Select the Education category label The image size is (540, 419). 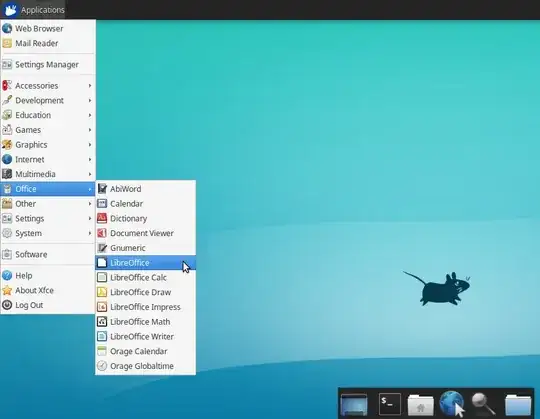33,115
